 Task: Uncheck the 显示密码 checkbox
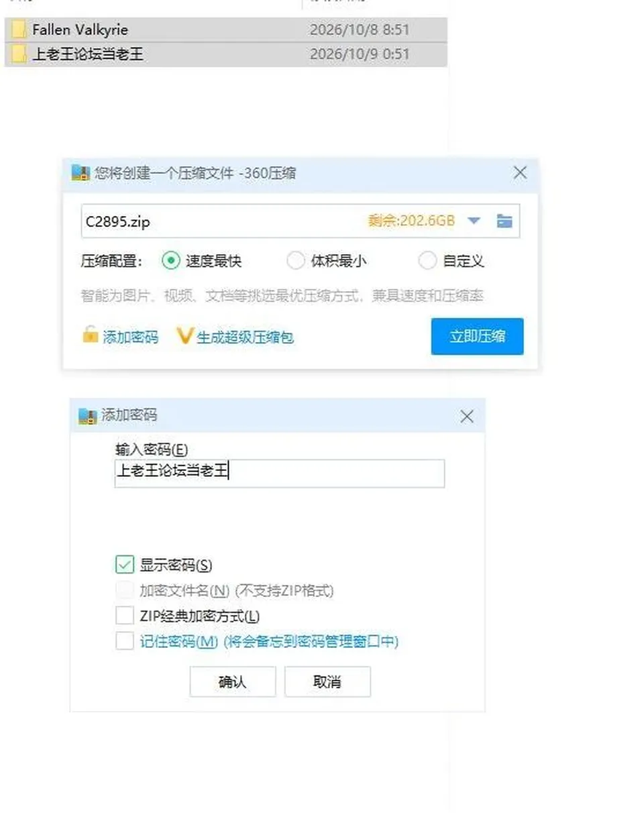tap(125, 565)
